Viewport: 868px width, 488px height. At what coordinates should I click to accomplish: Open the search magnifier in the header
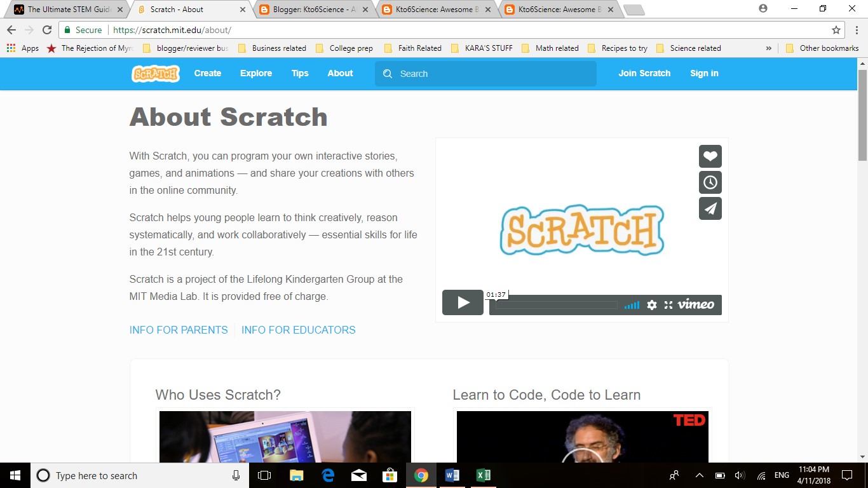point(388,74)
